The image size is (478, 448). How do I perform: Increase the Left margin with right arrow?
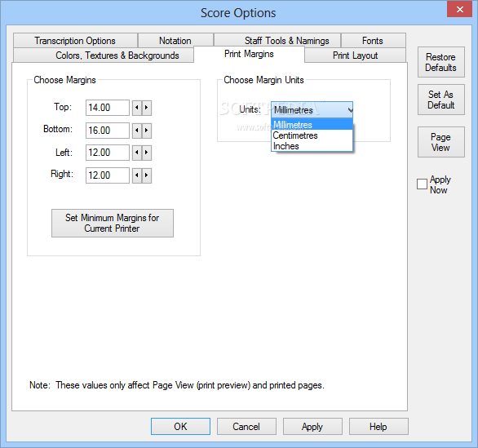tap(147, 153)
